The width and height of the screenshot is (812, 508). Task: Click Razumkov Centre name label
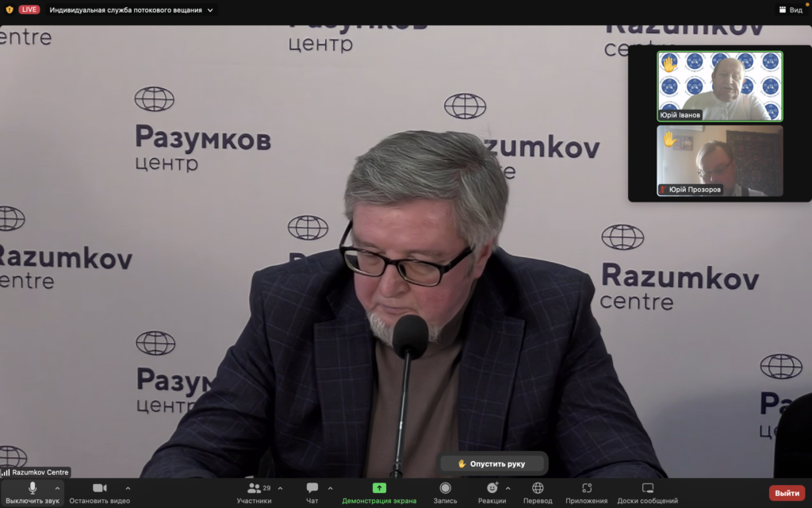(40, 472)
